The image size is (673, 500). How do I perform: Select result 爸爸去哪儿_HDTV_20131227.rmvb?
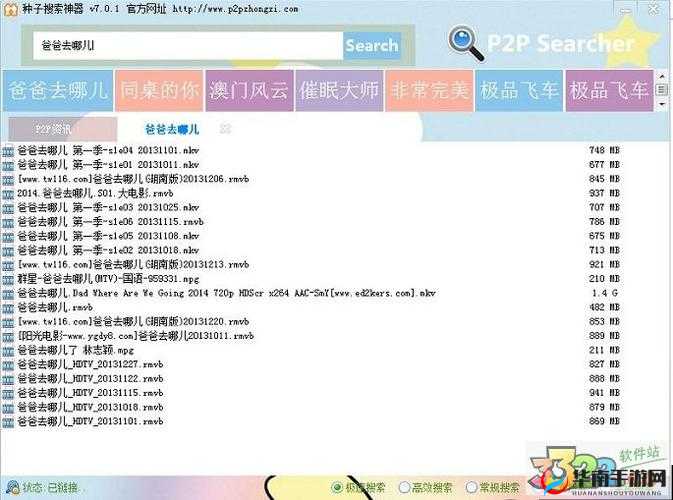90,364
